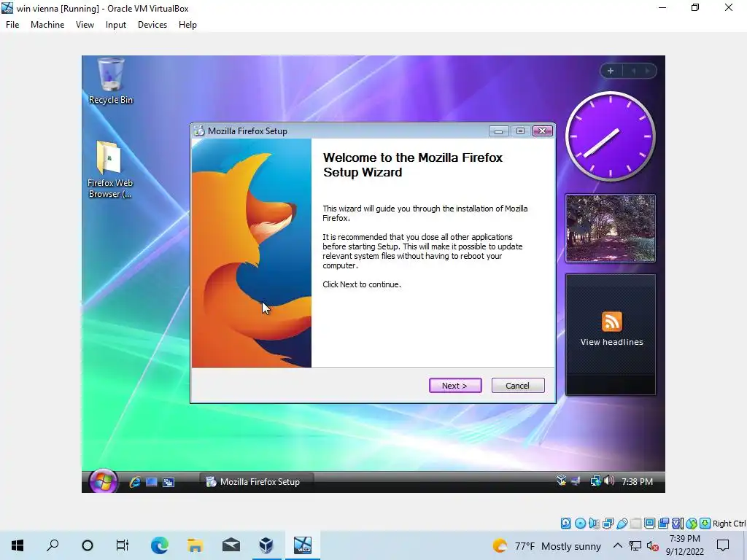Click the guest clock showing 7:38 PM
This screenshot has width=747, height=560.
(637, 481)
